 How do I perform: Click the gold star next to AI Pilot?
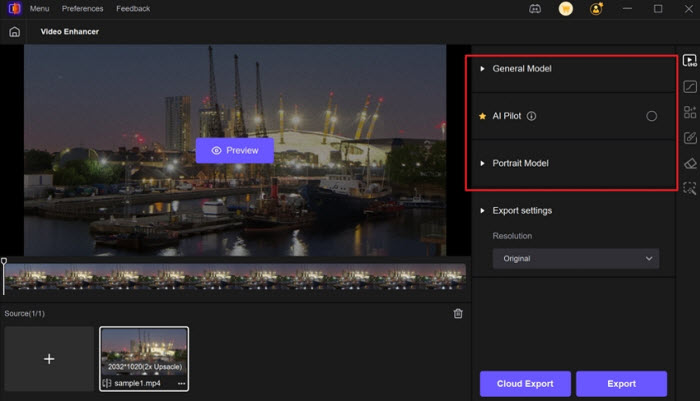tap(483, 116)
